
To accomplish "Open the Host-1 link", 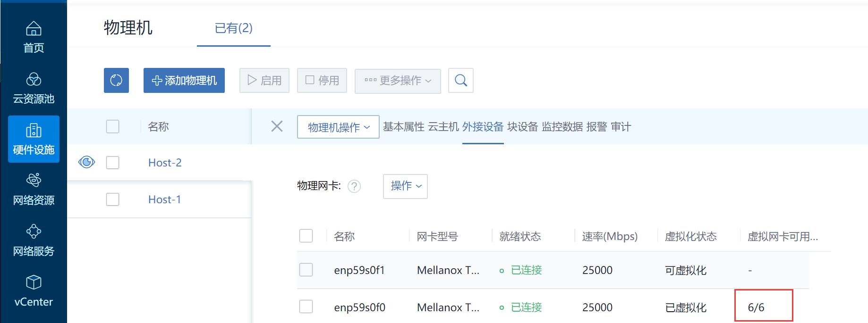I will coord(164,199).
